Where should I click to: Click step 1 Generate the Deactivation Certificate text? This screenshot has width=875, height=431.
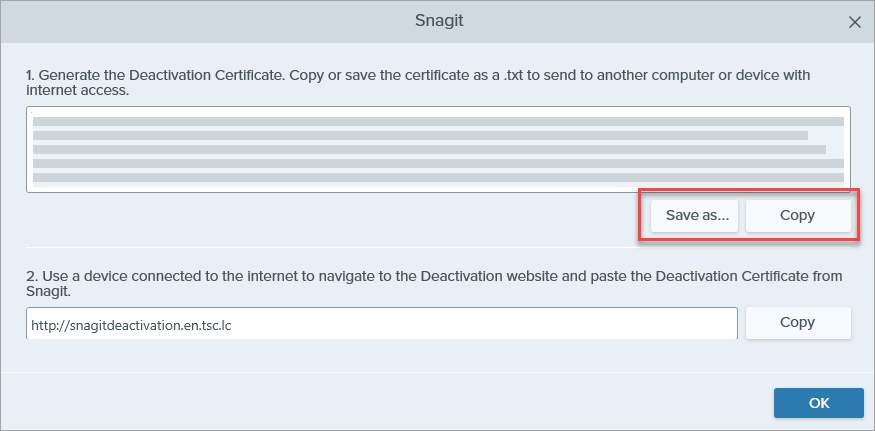[418, 82]
